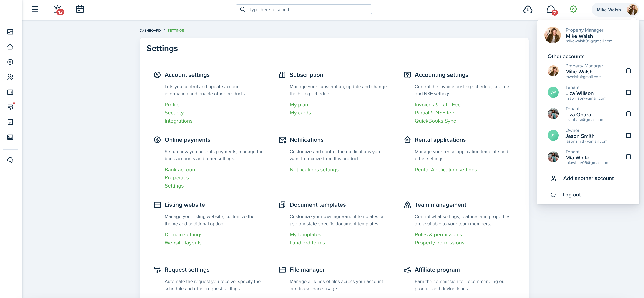The height and width of the screenshot is (298, 644).
Task: Click the reminders bell showing 13 alerts
Action: [57, 9]
